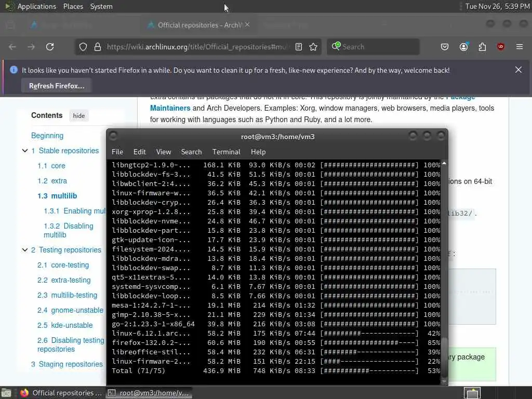Open the Firefox account icon

[463, 47]
